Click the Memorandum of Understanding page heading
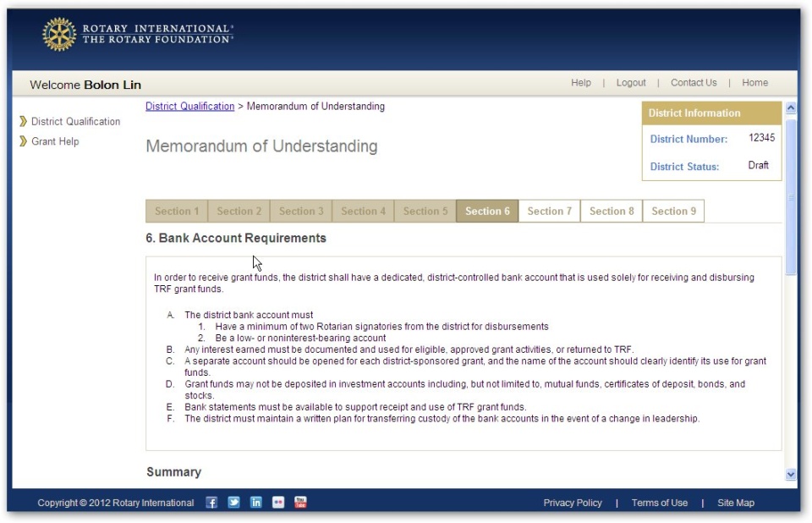The image size is (812, 523). coord(261,146)
